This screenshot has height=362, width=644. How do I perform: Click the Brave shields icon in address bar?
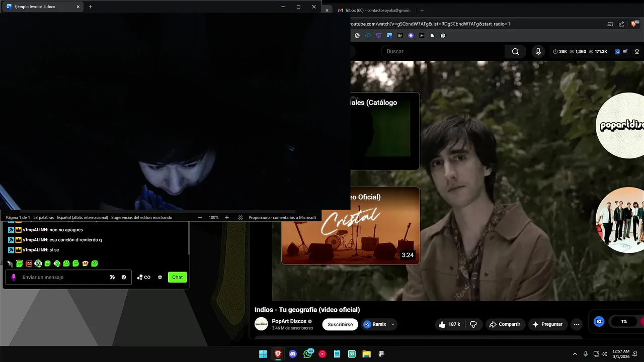click(633, 24)
